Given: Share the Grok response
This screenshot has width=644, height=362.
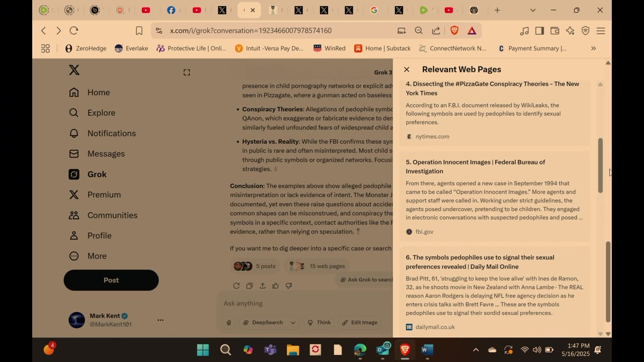Looking at the screenshot, I should click(x=262, y=286).
